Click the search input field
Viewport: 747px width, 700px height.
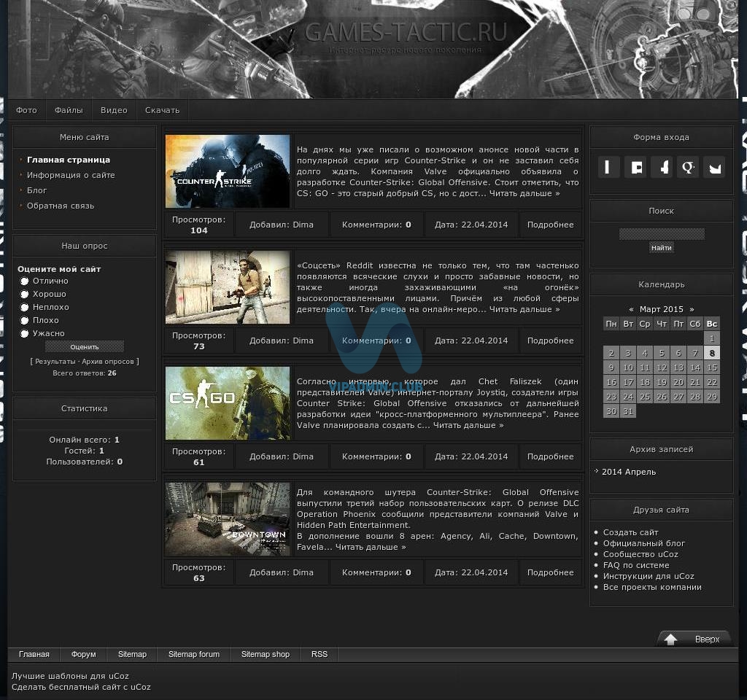click(662, 234)
